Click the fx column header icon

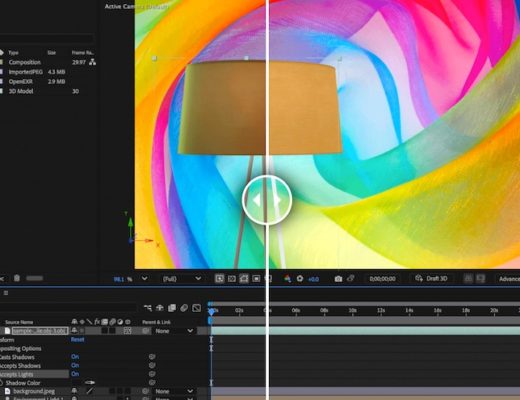point(97,322)
